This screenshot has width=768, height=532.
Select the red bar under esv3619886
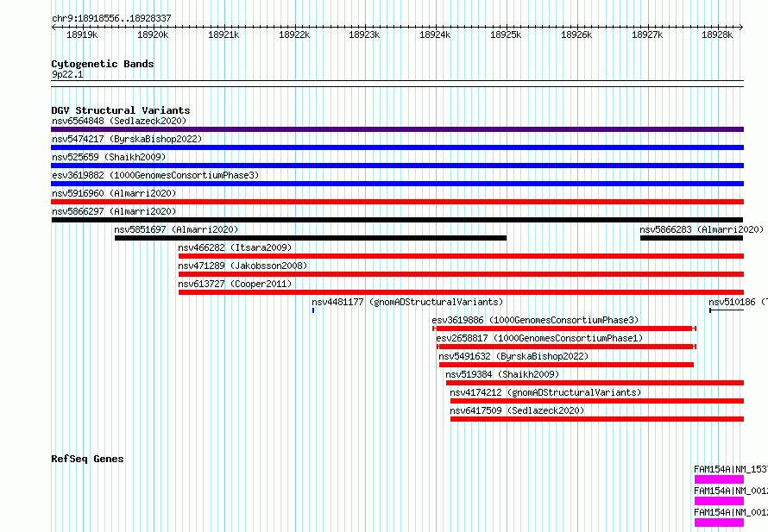pyautogui.click(x=564, y=329)
